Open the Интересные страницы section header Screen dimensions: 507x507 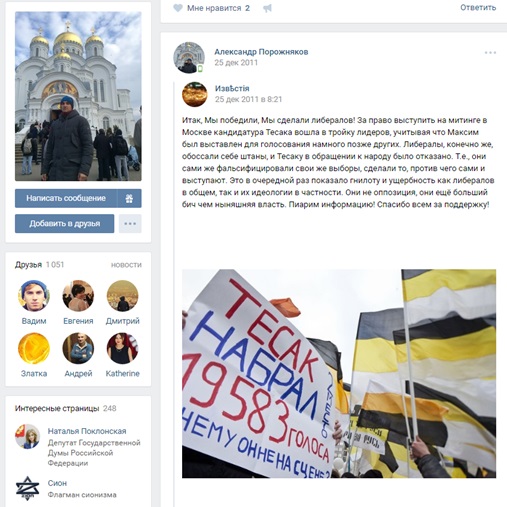coord(57,408)
